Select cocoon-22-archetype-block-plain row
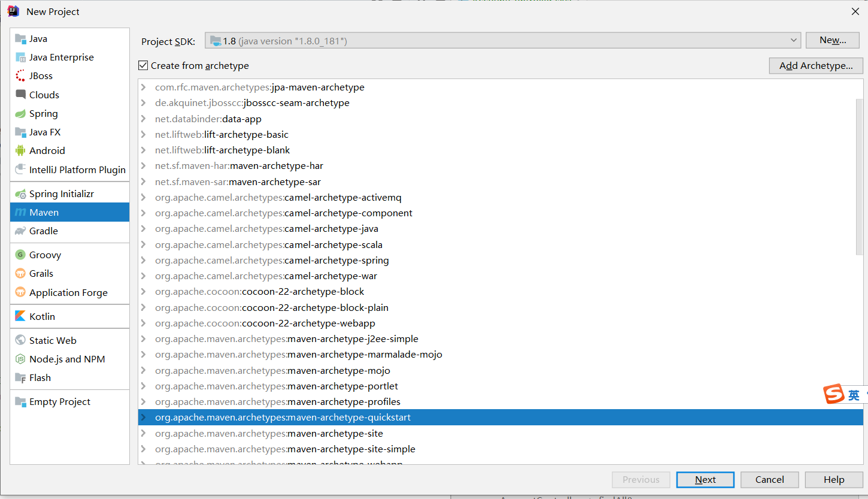 [x=500, y=308]
